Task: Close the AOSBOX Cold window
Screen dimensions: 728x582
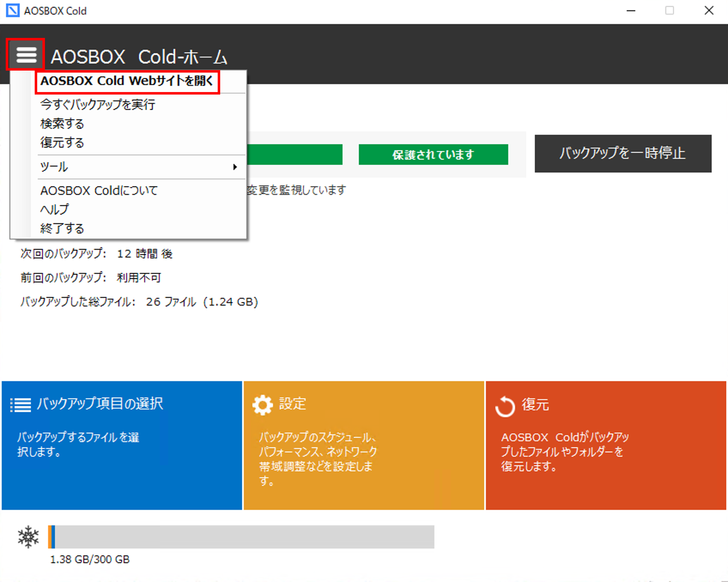Action: (709, 11)
